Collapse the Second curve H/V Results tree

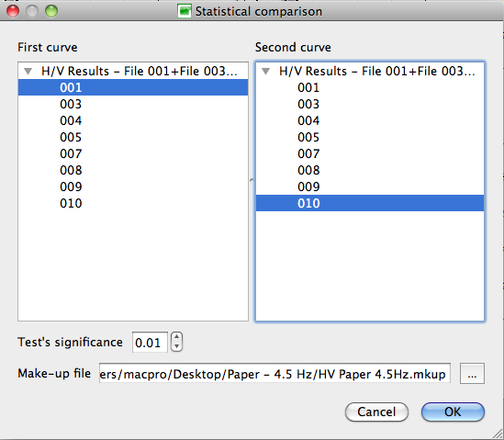click(x=266, y=71)
